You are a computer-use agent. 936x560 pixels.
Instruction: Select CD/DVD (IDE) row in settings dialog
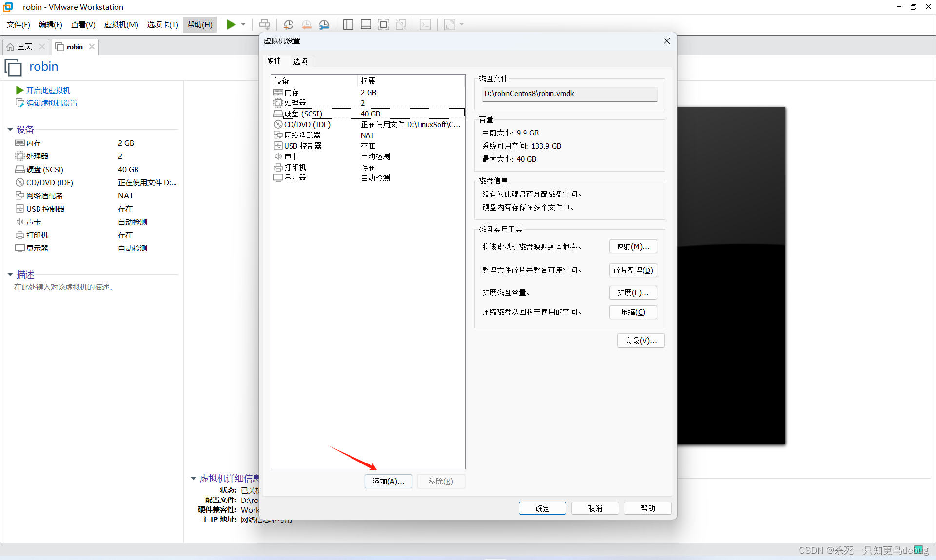point(368,124)
